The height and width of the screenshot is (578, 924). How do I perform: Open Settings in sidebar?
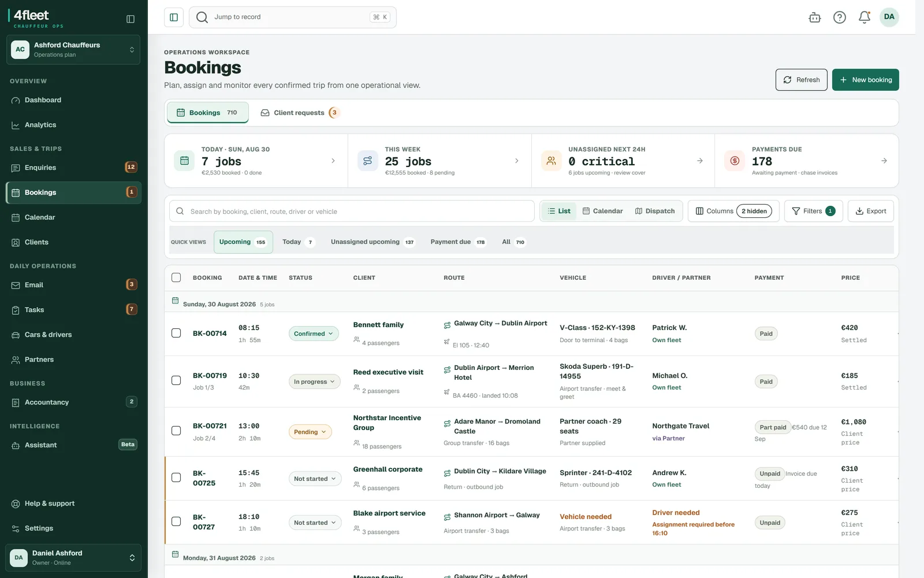[73, 528]
